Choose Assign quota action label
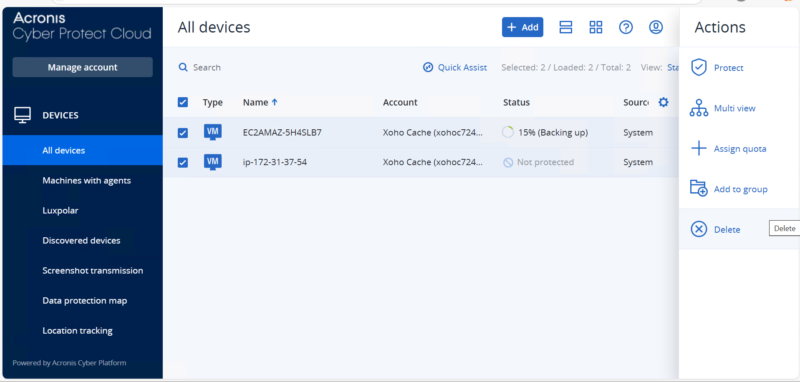 pos(740,149)
